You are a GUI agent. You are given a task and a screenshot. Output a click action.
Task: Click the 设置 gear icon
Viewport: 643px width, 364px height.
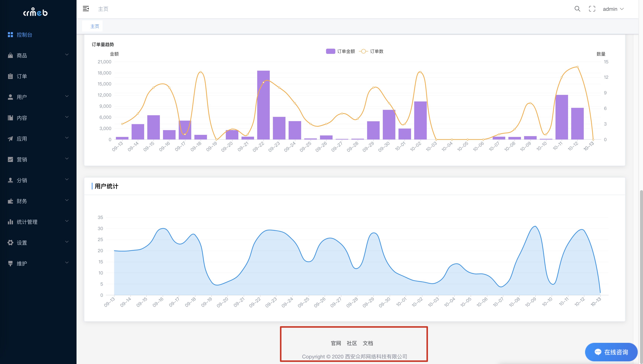pyautogui.click(x=10, y=243)
